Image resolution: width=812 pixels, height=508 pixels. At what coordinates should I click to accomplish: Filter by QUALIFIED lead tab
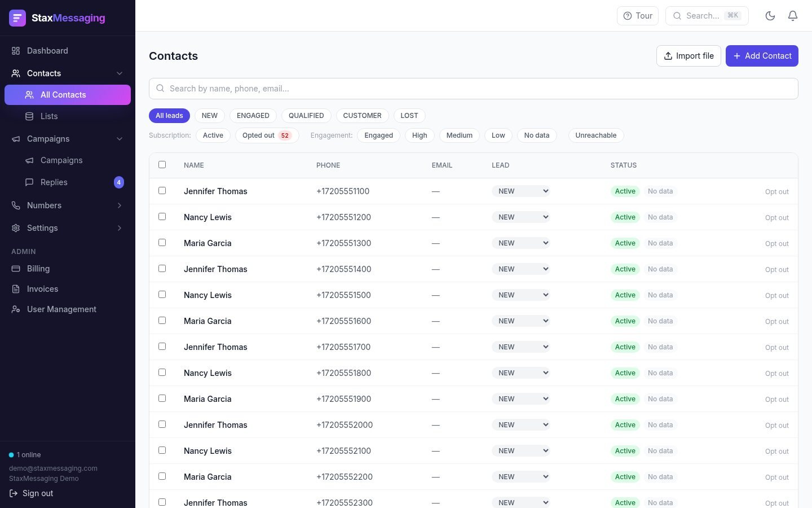[x=306, y=116]
